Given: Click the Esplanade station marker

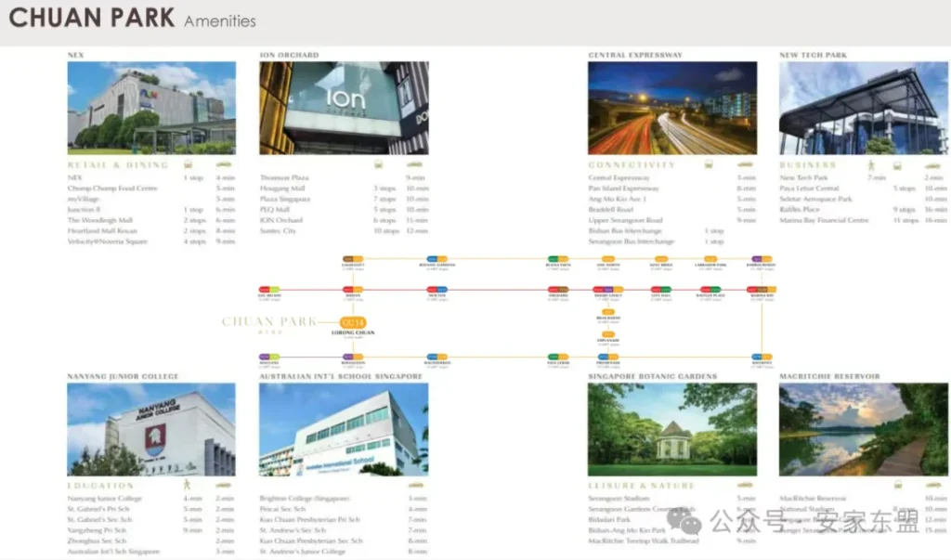Looking at the screenshot, I should click(608, 335).
